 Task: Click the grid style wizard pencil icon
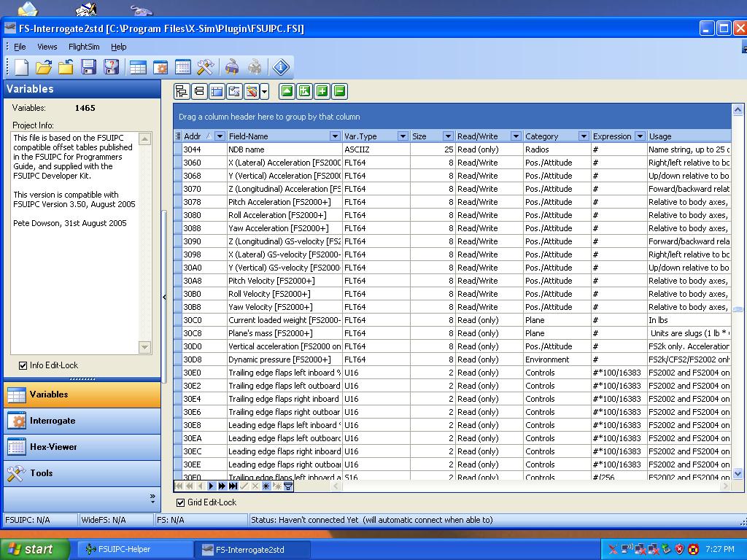click(x=252, y=91)
